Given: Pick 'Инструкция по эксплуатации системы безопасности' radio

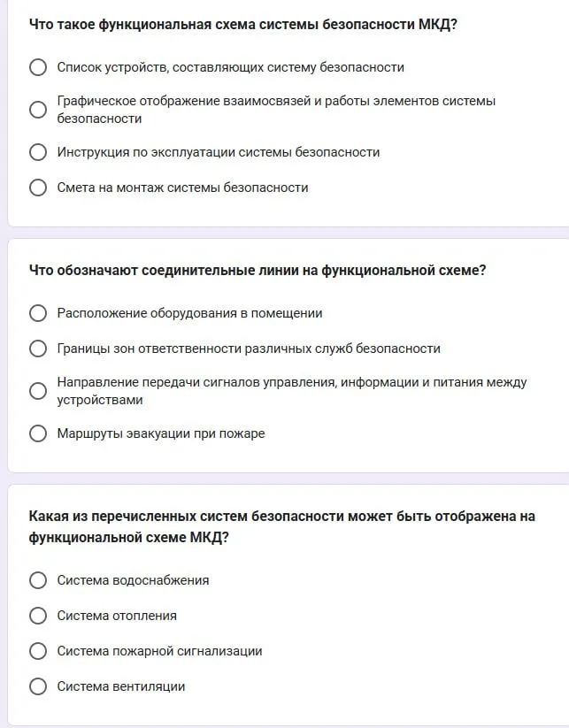Looking at the screenshot, I should coord(38,152).
